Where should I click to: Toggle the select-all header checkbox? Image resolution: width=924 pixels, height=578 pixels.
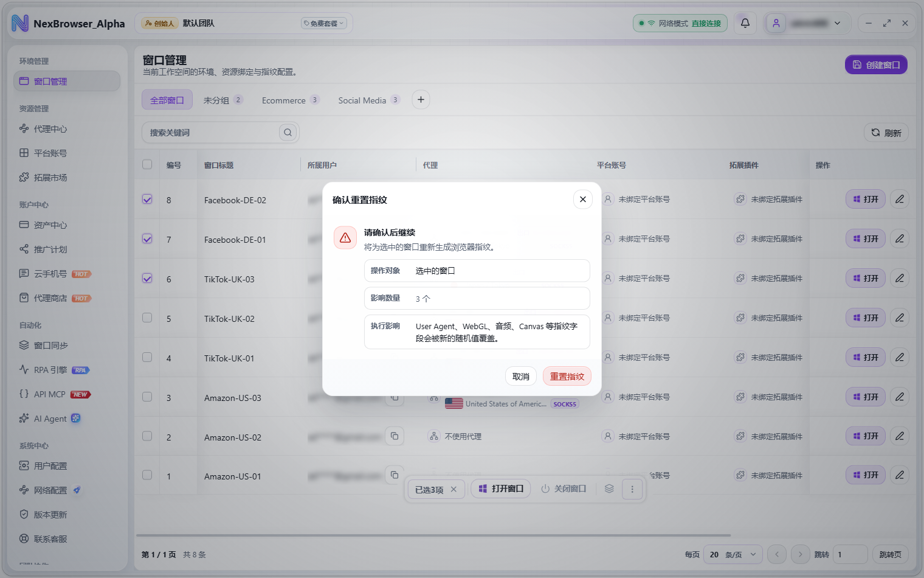click(147, 164)
